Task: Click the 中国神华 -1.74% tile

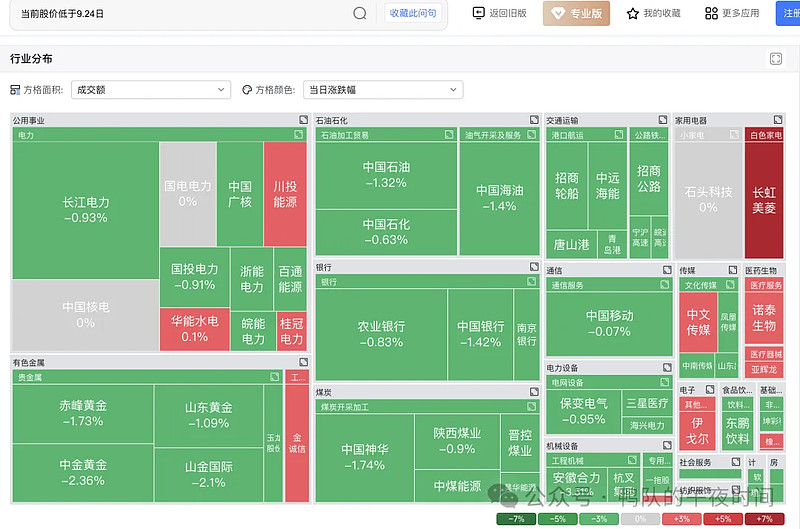Action: point(365,458)
